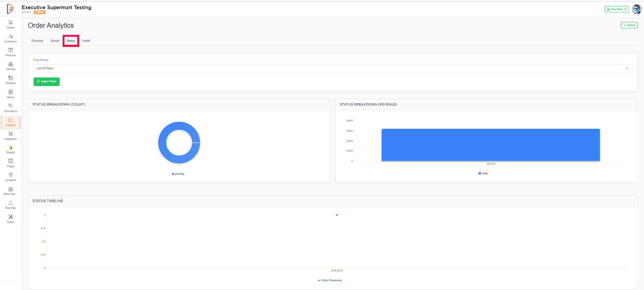This screenshot has width=644, height=290.
Task: Switch to the Overview tab
Action: click(37, 41)
